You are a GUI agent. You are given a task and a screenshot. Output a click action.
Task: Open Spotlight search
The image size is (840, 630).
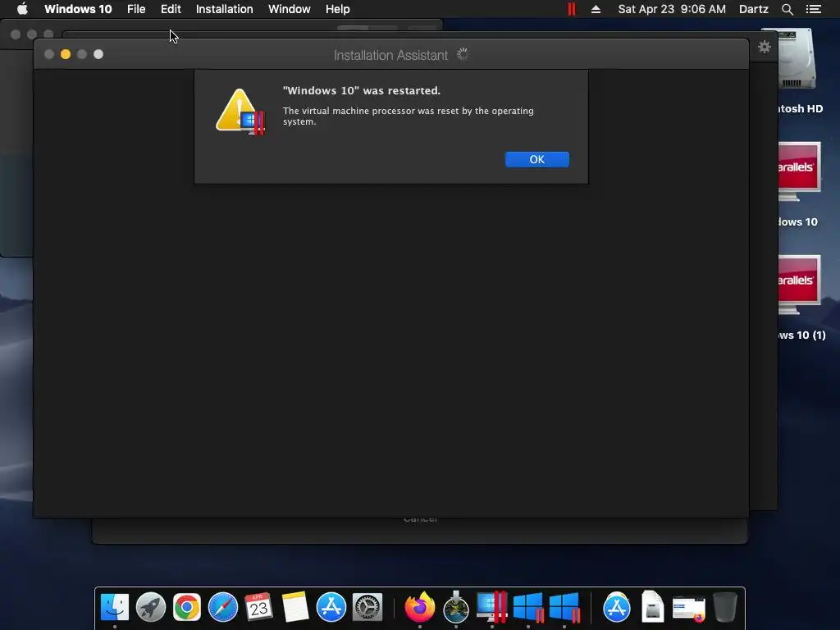tap(787, 9)
